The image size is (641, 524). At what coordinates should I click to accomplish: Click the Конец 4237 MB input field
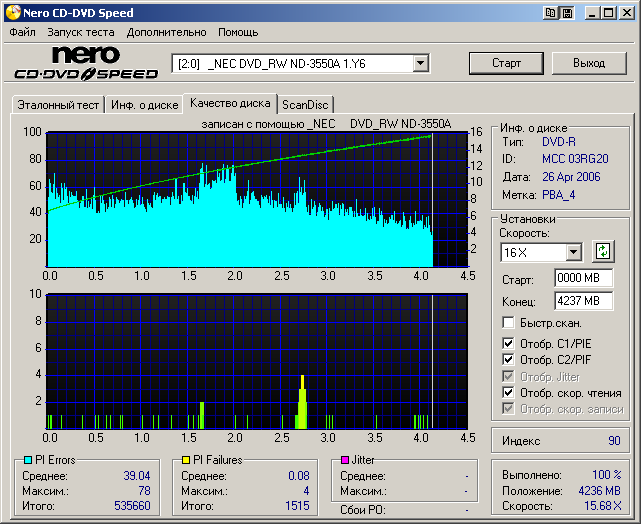pyautogui.click(x=583, y=300)
